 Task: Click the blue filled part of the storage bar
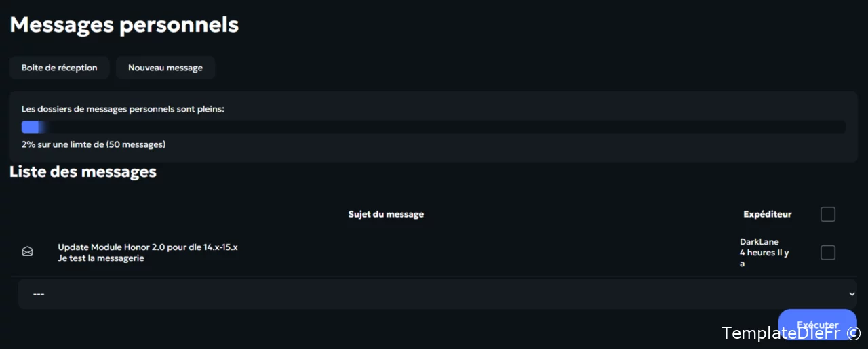pos(33,127)
